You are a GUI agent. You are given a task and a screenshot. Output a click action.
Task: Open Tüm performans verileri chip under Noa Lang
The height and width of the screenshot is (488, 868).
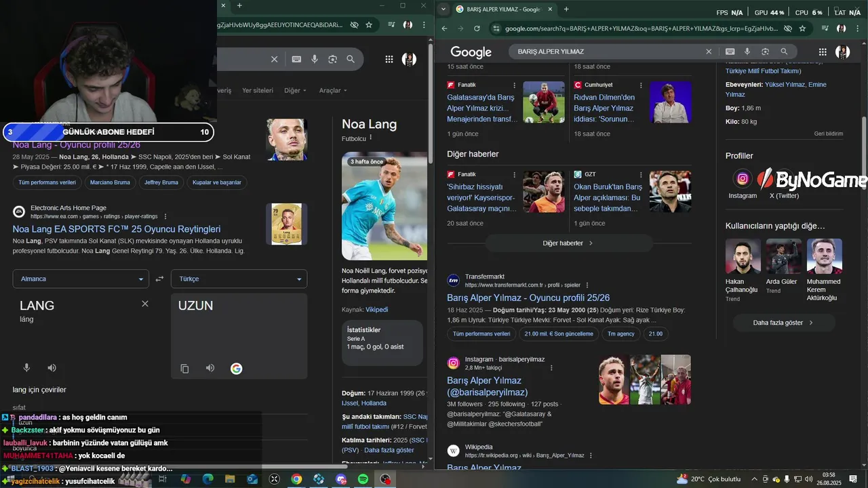coord(47,182)
